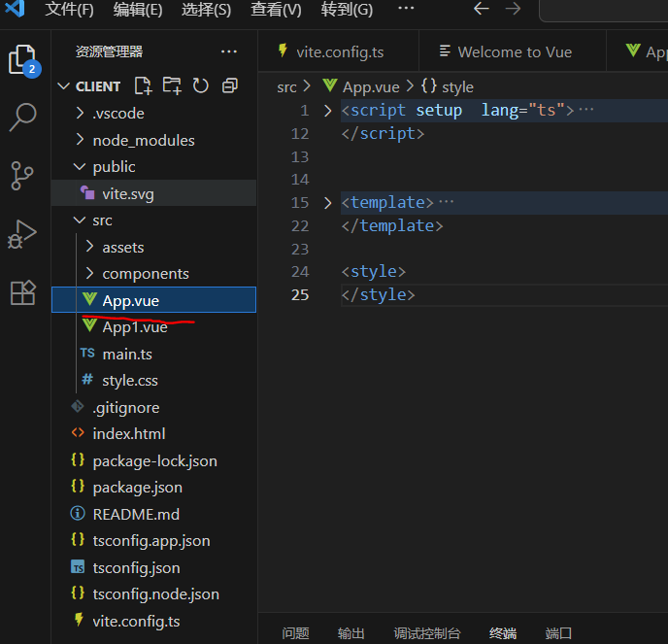Place cursor on the opening style tag line 24

point(374,272)
